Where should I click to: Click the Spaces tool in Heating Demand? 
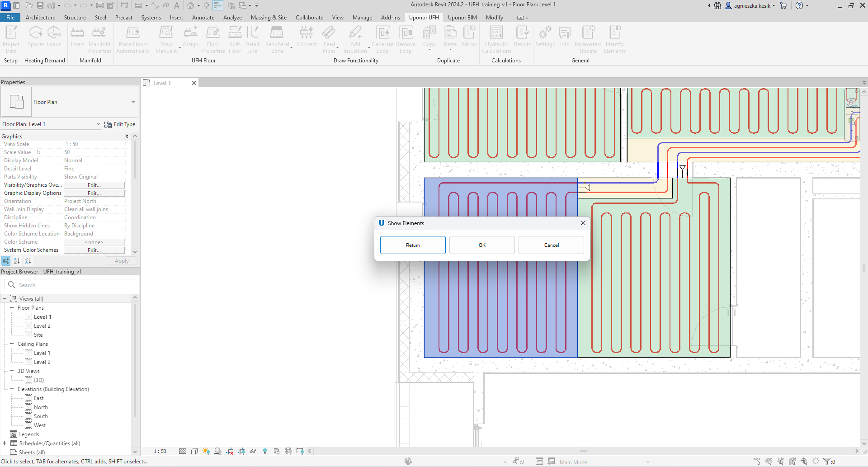36,37
